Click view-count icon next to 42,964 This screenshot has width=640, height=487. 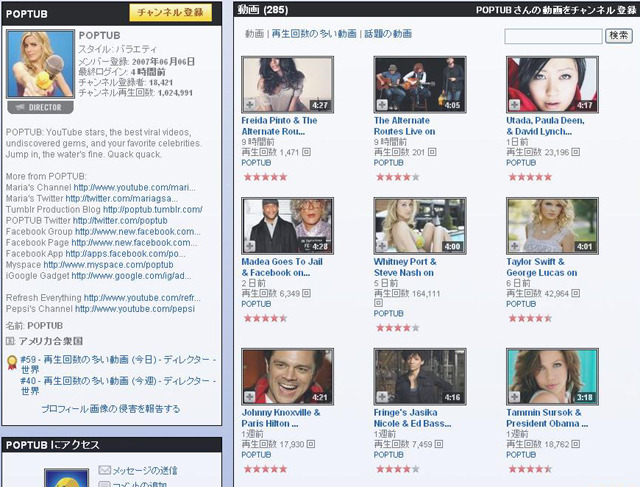[575, 294]
